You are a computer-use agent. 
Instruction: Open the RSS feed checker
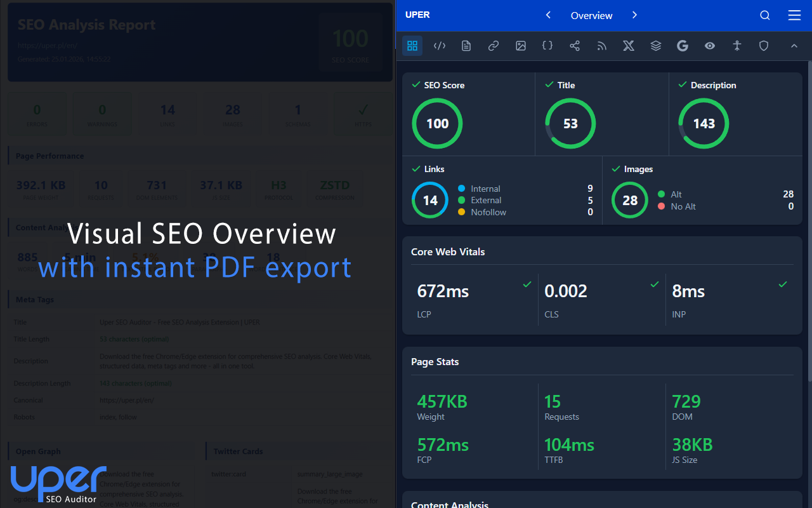pos(601,46)
